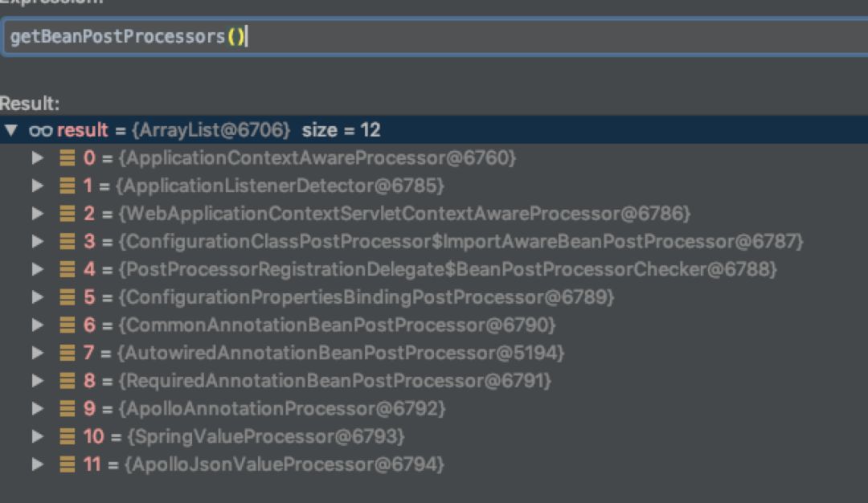This screenshot has width=868, height=503.
Task: Click the expression input field
Action: click(x=434, y=37)
